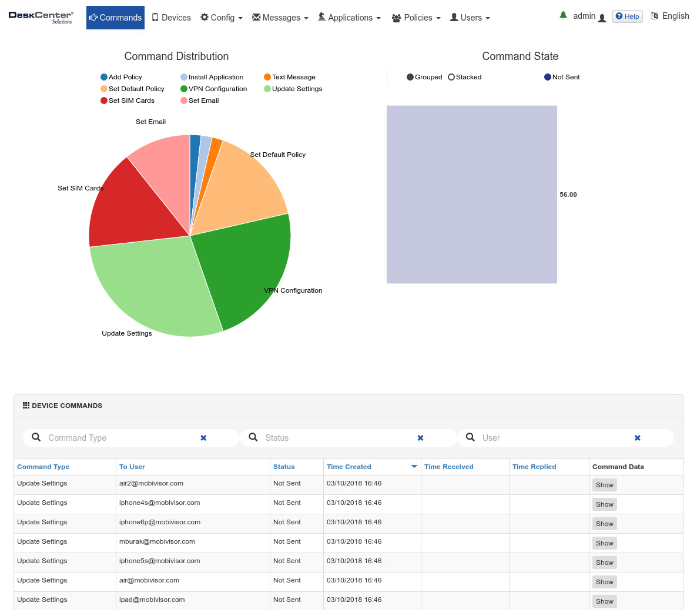Switch chart to Stacked mode
697x616 pixels.
pos(451,77)
